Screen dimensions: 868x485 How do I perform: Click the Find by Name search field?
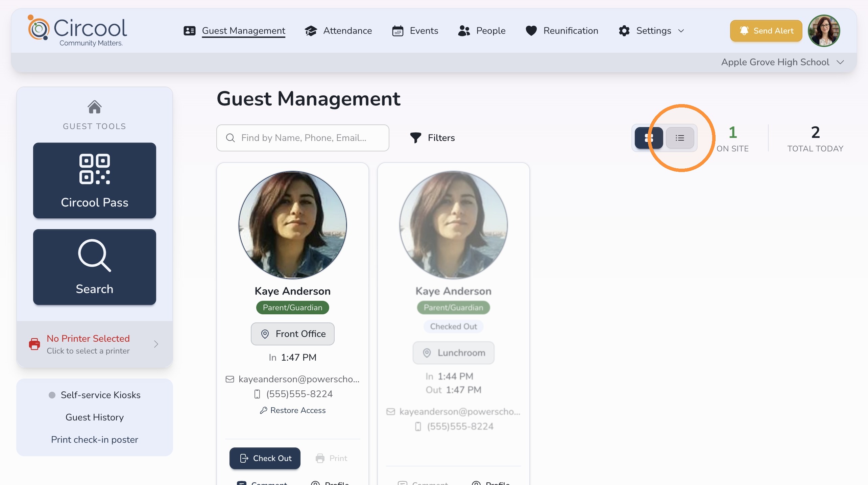pyautogui.click(x=303, y=138)
